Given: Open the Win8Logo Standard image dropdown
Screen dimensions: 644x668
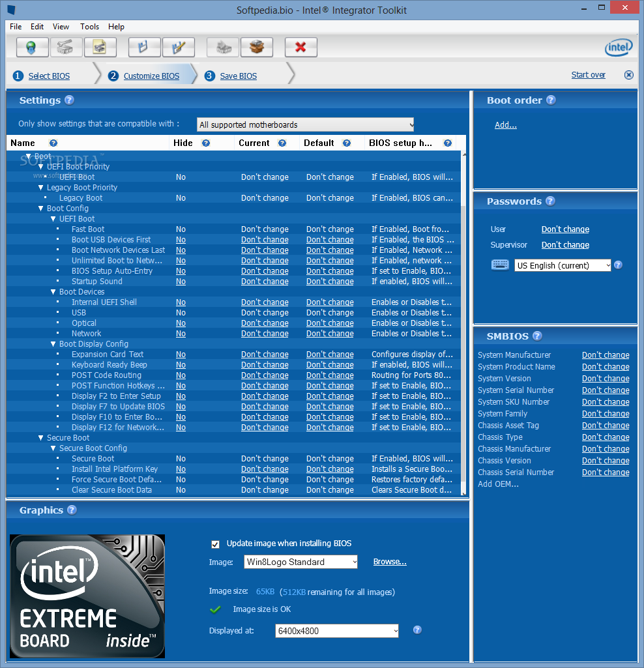Looking at the screenshot, I should coord(300,562).
